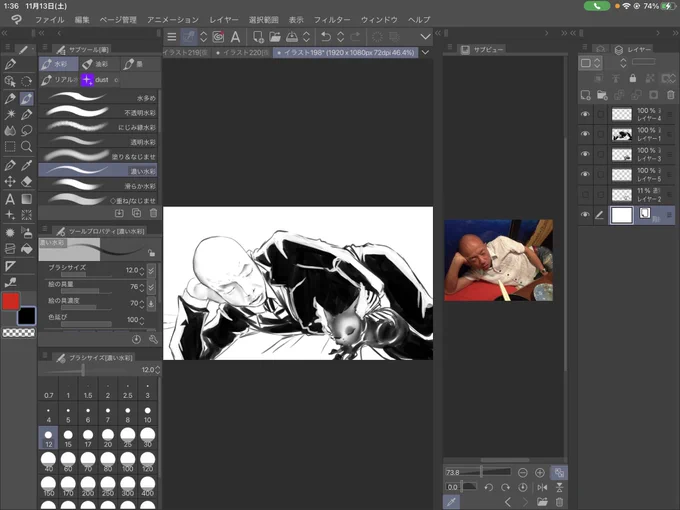Open the レイヤー menu
This screenshot has height=510, width=680.
[224, 20]
